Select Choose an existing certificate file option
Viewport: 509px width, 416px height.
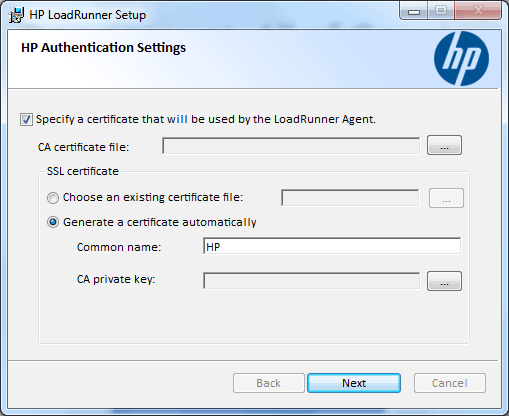53,198
